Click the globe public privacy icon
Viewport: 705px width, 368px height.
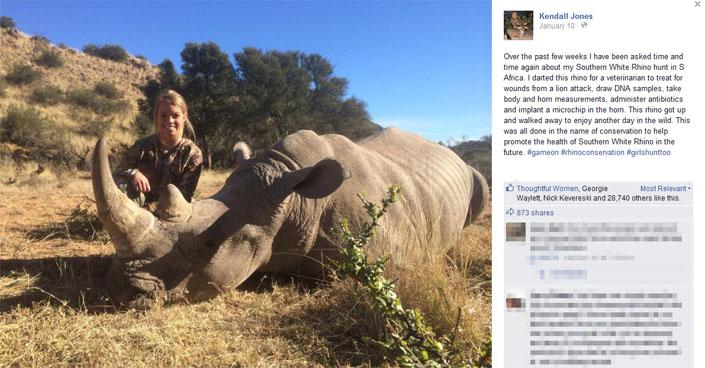pos(584,26)
